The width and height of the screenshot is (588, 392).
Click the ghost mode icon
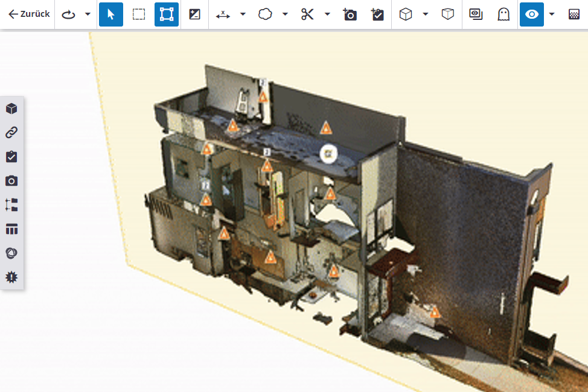pos(503,14)
